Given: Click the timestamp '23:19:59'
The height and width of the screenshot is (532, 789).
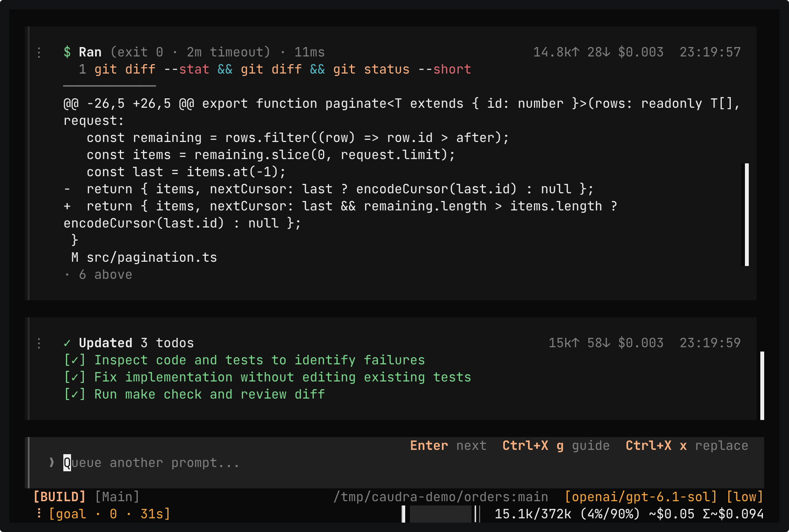Looking at the screenshot, I should coord(710,343).
